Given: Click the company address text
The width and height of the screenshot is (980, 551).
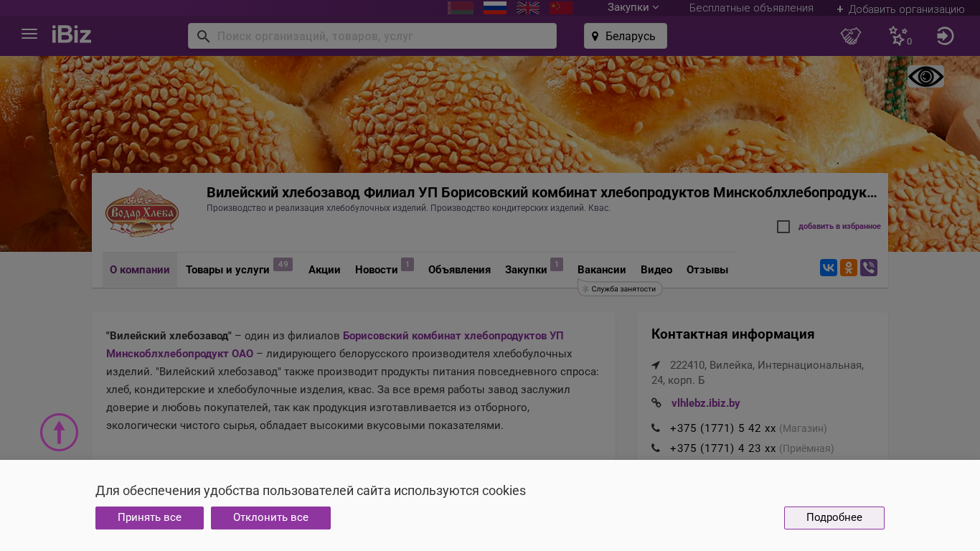Looking at the screenshot, I should (758, 372).
